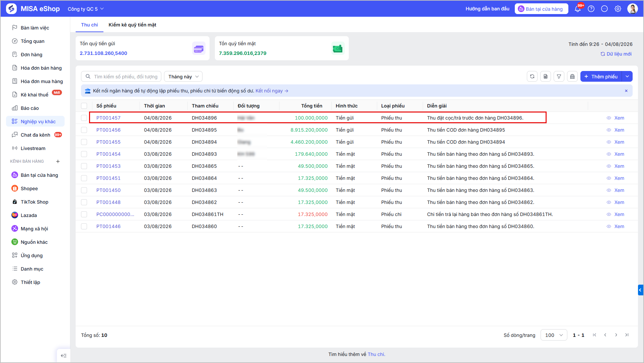This screenshot has width=644, height=363.
Task: Click the export document icon in toolbar
Action: click(546, 77)
